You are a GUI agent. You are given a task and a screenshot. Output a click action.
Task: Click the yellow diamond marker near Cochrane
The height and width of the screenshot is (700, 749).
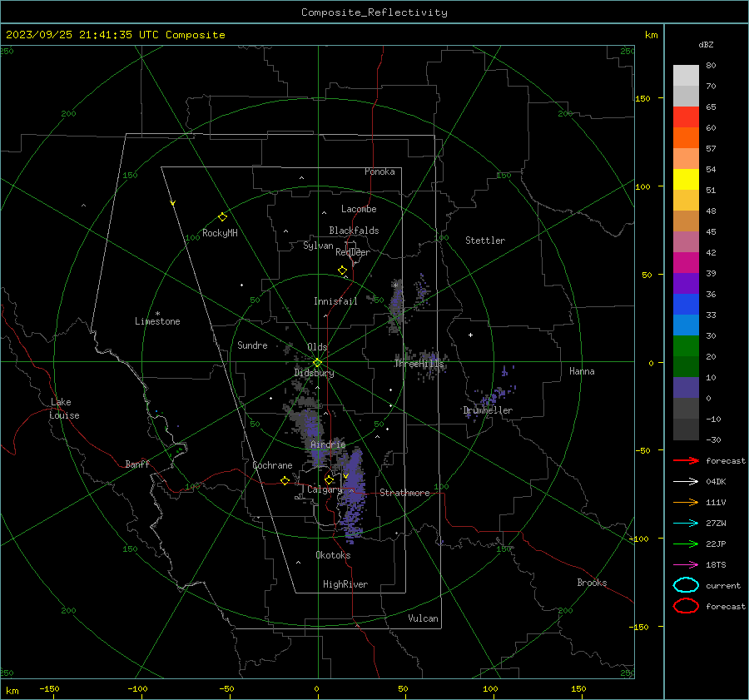pos(285,481)
